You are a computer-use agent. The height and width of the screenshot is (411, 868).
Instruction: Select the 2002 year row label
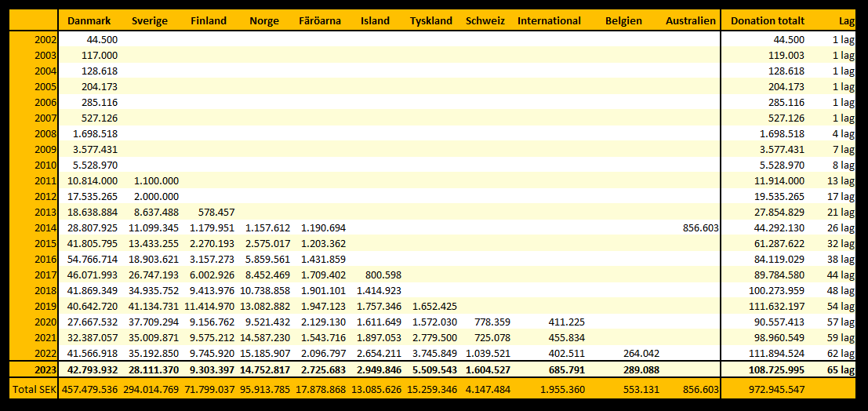pyautogui.click(x=45, y=39)
